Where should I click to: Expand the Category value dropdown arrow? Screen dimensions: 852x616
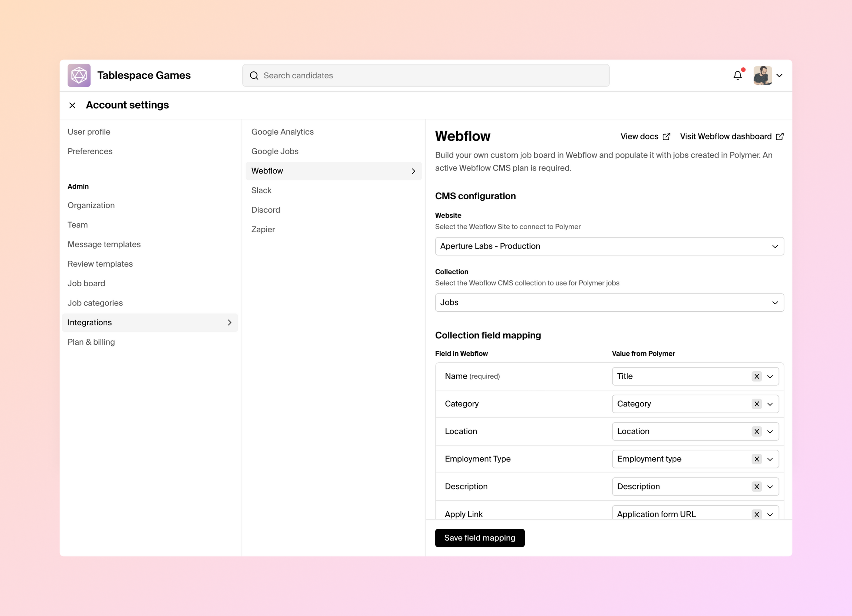(770, 404)
